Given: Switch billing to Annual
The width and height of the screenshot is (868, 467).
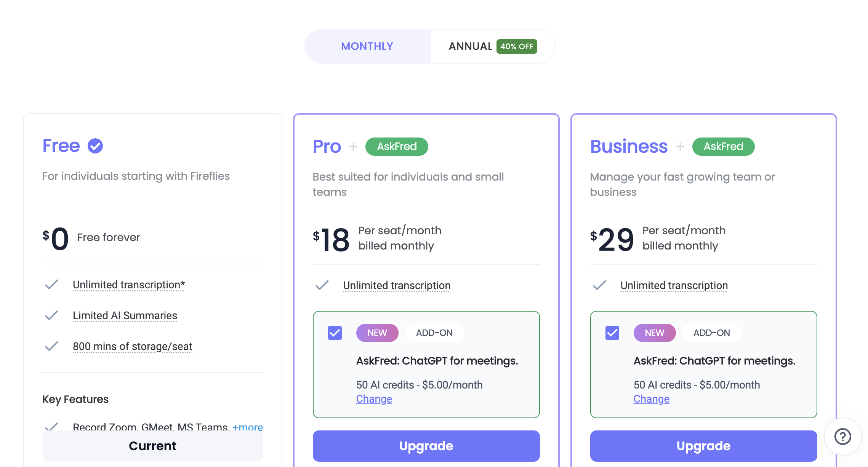Looking at the screenshot, I should pos(471,46).
